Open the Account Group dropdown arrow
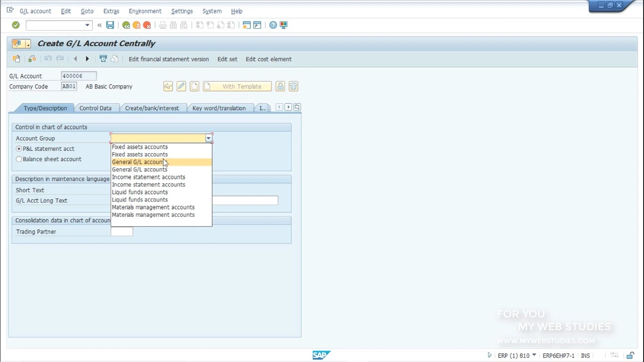The width and height of the screenshot is (644, 362). click(x=208, y=139)
